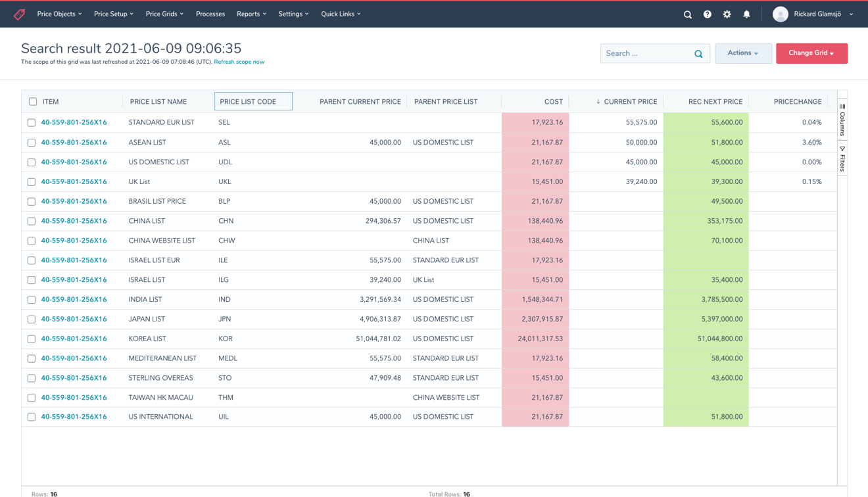Click the parent current price 4,906,313.87

click(380, 319)
